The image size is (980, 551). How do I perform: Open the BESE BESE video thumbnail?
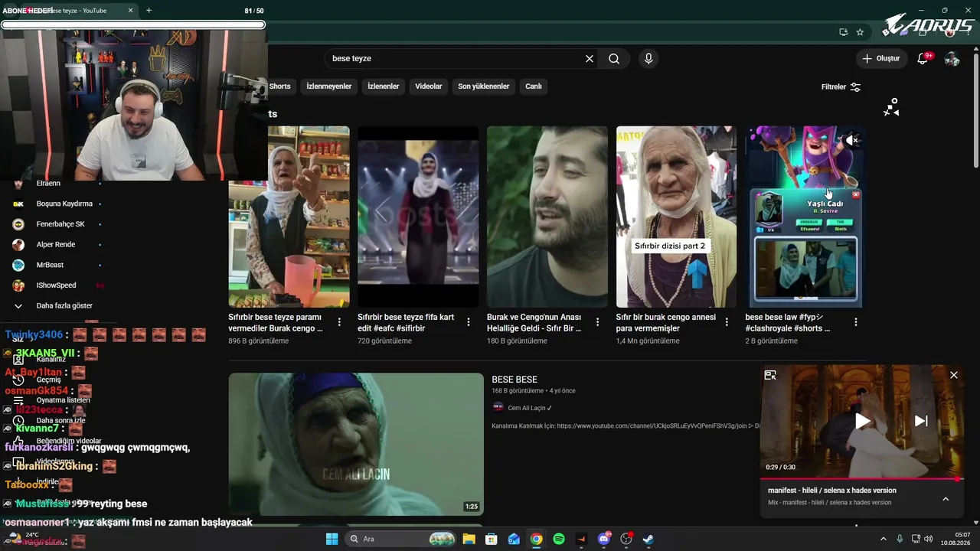[356, 444]
